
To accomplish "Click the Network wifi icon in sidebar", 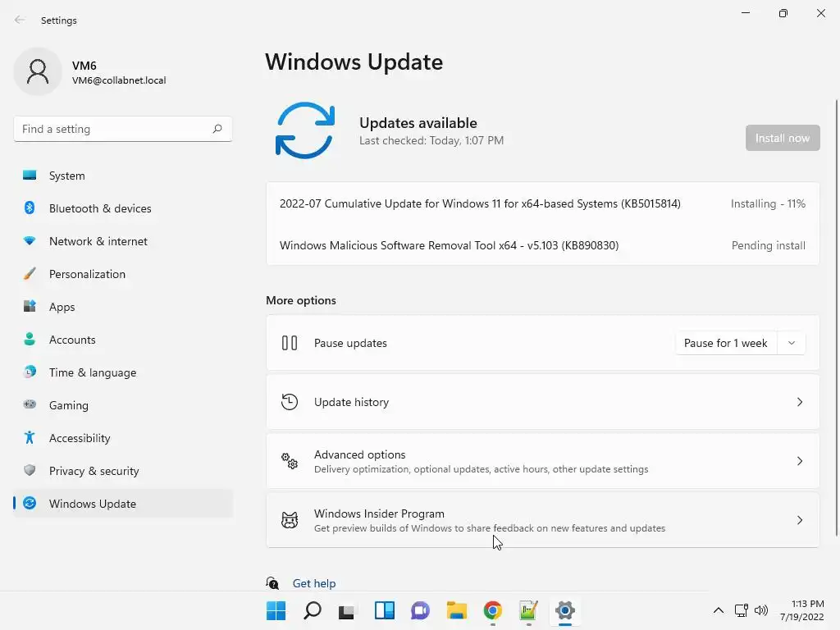I will (30, 241).
